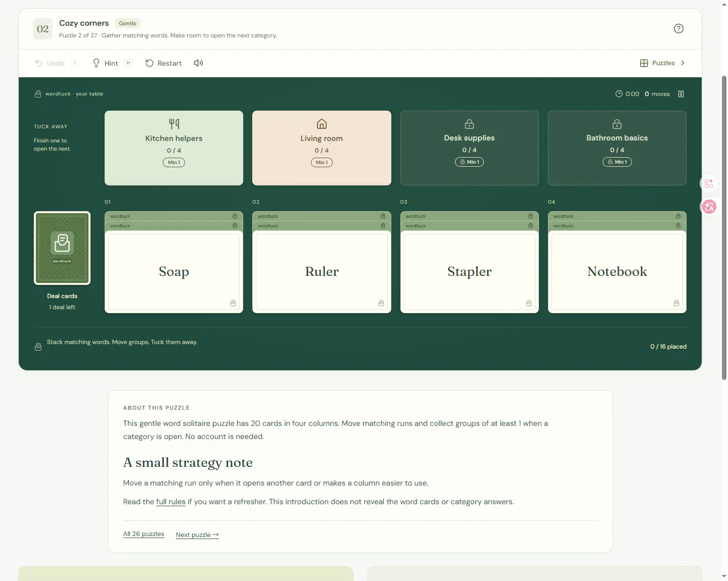
Task: Click the Desk supplies lock icon
Action: pos(469,124)
